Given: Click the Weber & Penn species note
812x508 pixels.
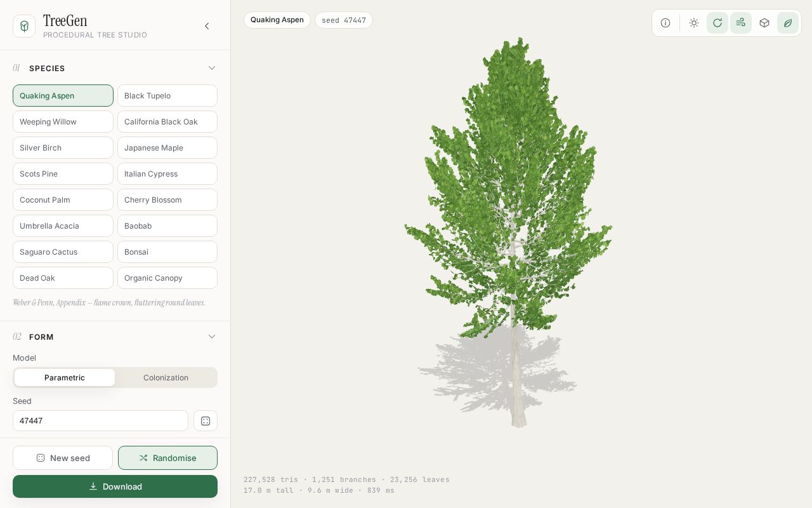Looking at the screenshot, I should tap(109, 303).
